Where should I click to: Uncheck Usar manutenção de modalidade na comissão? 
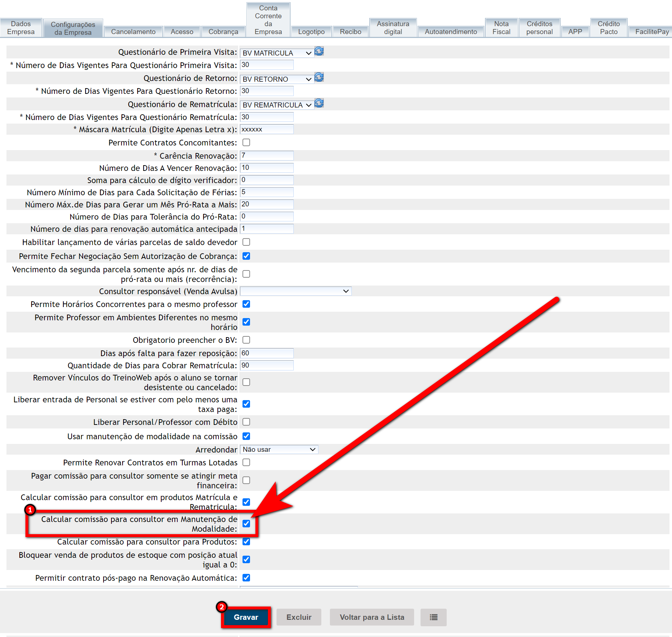pos(246,436)
